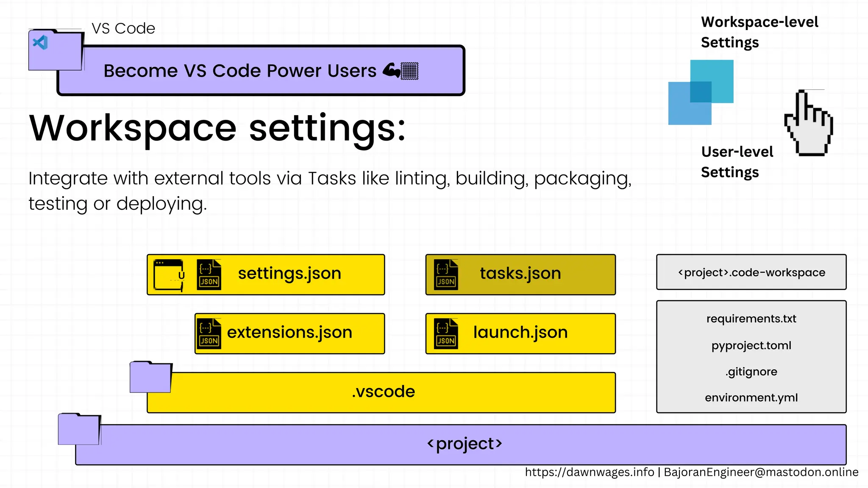868x488 pixels.
Task: Click the teal Workspace-level settings square
Action: pyautogui.click(x=721, y=72)
